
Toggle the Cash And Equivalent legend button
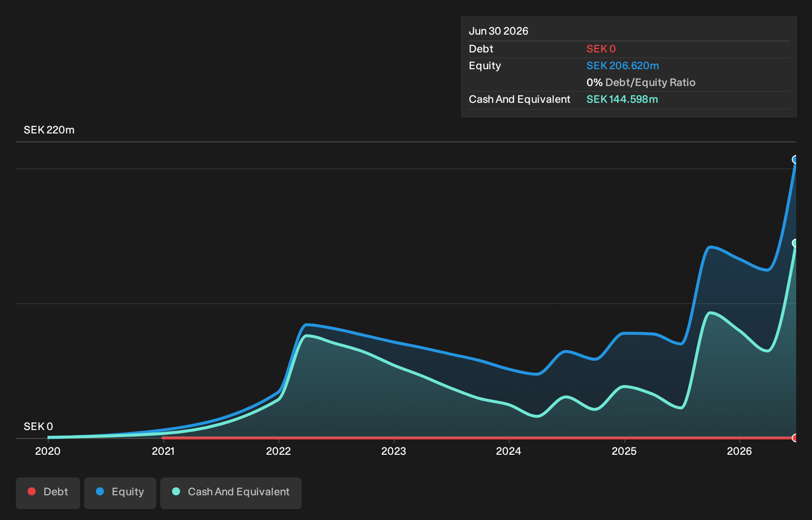(x=231, y=493)
